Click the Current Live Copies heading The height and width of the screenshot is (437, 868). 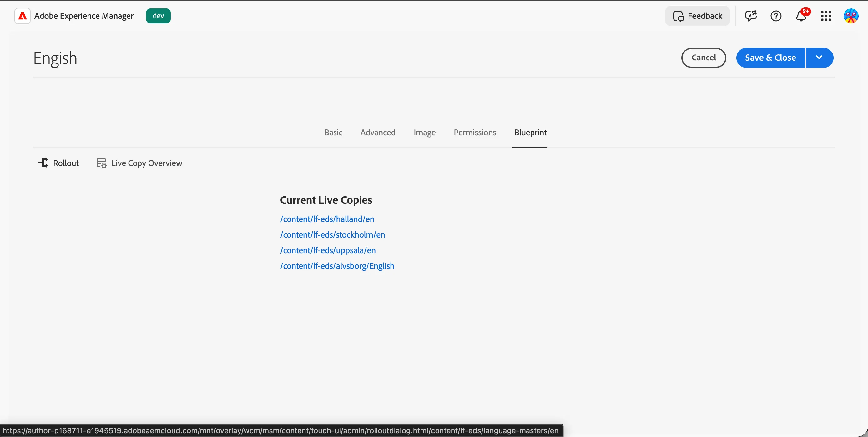(326, 200)
